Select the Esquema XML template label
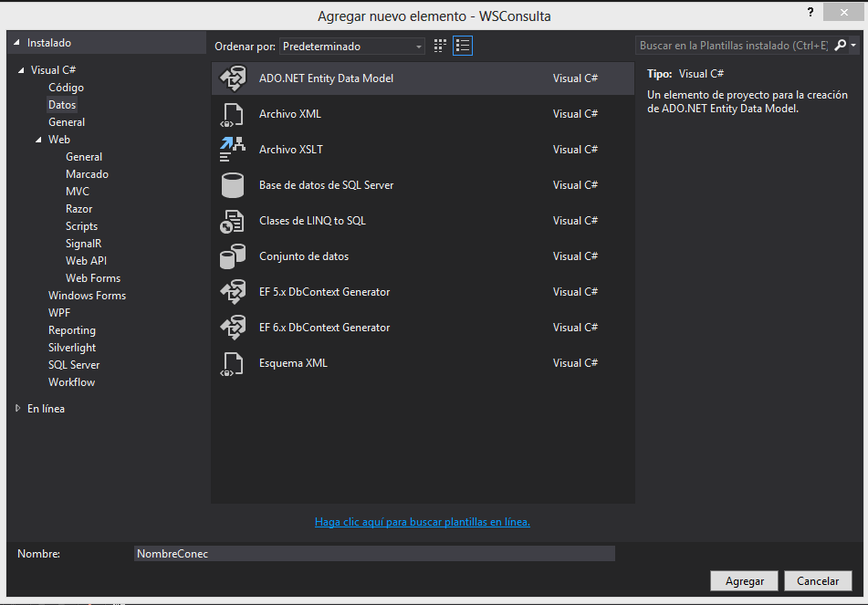 [x=293, y=363]
